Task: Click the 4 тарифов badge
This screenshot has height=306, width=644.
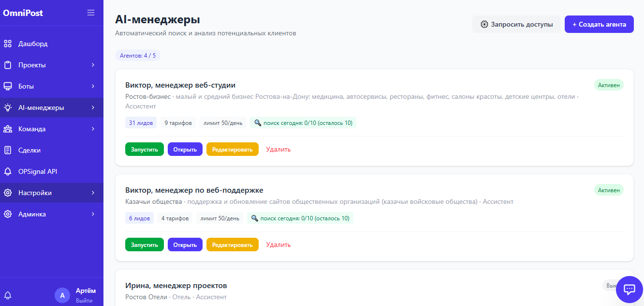Action: click(x=175, y=218)
